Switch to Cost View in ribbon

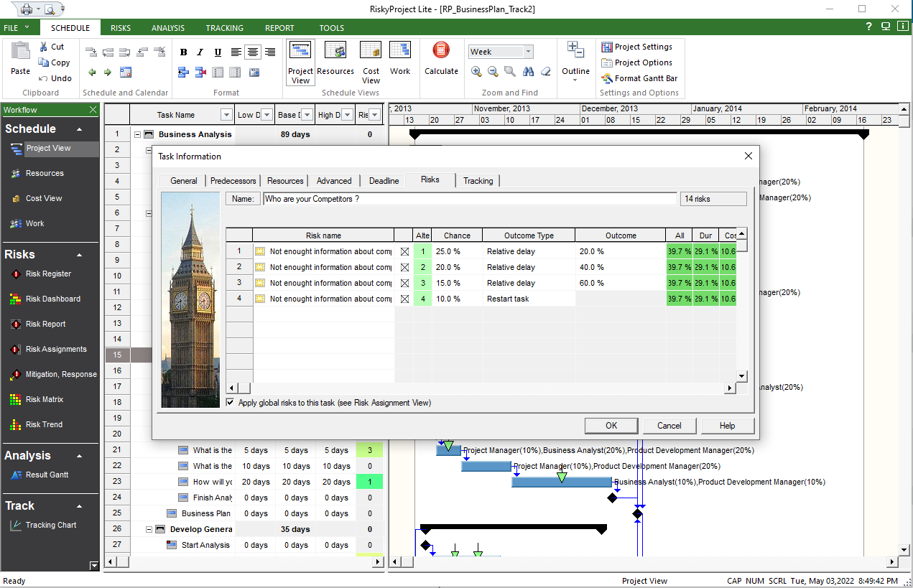[371, 59]
